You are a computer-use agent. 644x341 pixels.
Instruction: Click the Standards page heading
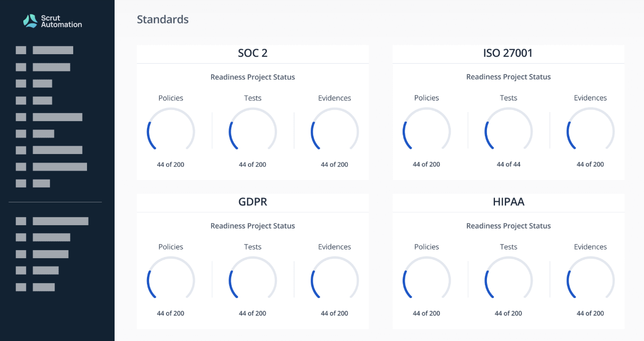coord(163,20)
